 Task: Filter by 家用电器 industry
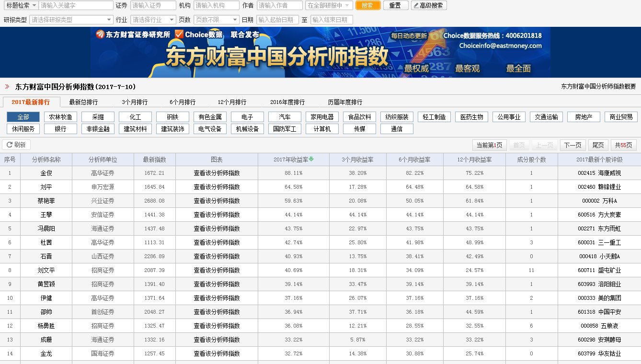pyautogui.click(x=322, y=117)
